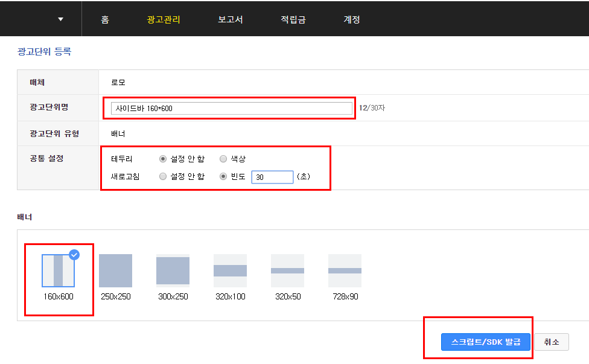
Task: Click the 새로고침 setting label
Action: click(x=126, y=176)
